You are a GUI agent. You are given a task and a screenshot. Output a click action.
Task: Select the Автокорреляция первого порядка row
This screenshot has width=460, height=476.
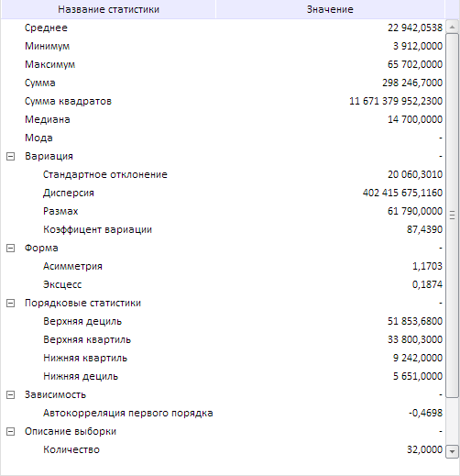[x=223, y=413]
